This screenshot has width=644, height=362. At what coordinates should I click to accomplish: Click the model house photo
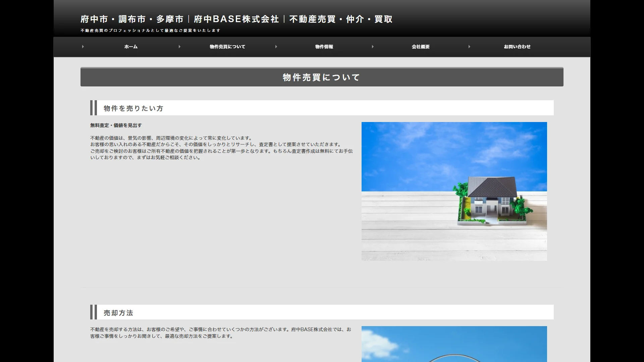pos(454,191)
